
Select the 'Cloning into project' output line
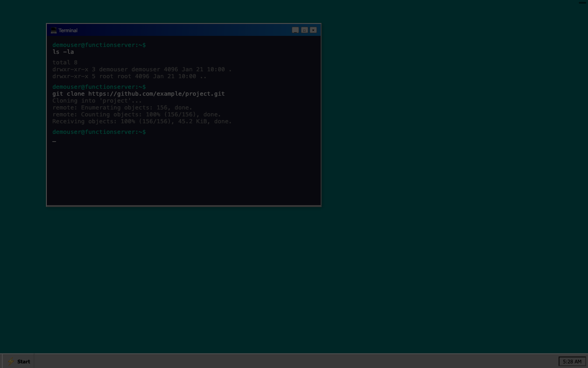(97, 100)
